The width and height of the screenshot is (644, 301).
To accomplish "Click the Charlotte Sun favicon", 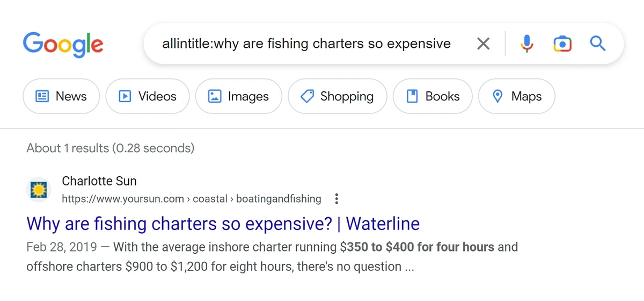I will (39, 190).
